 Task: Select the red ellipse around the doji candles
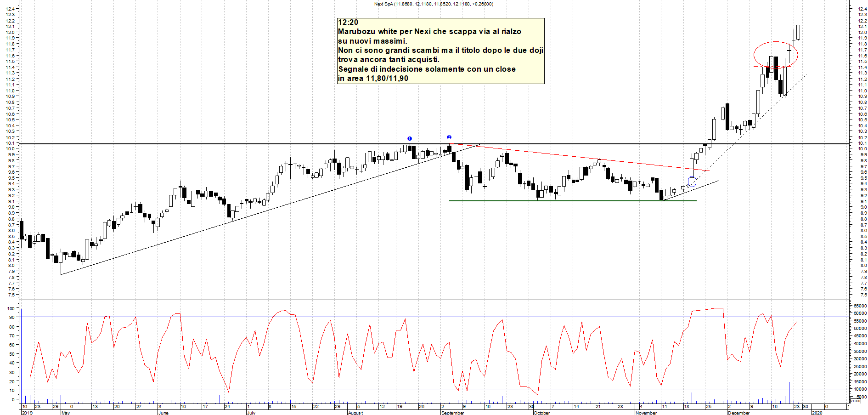[776, 55]
